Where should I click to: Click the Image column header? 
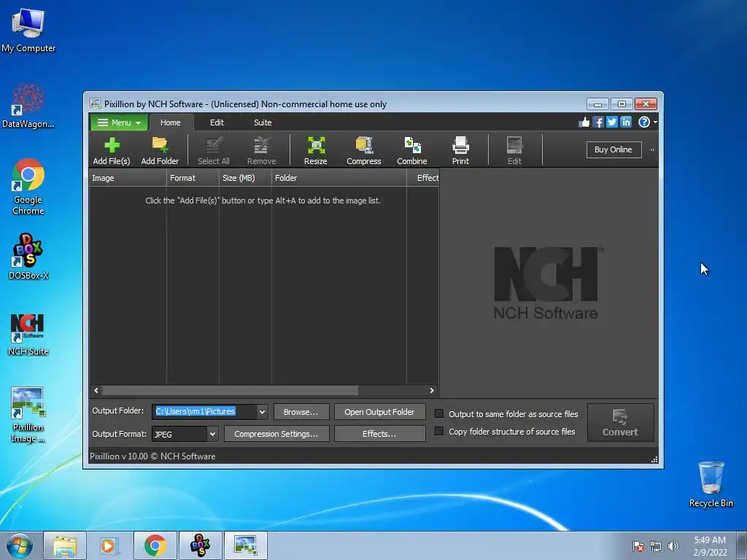(x=128, y=178)
